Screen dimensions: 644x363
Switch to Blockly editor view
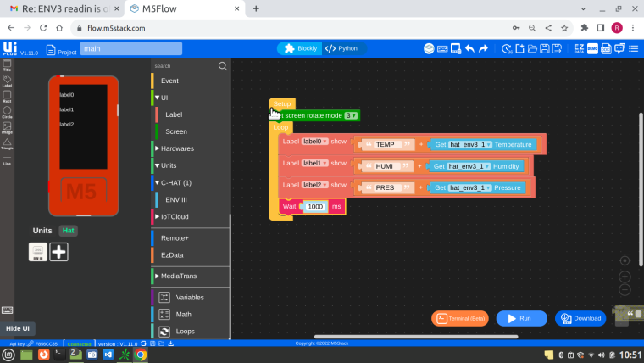pos(301,48)
